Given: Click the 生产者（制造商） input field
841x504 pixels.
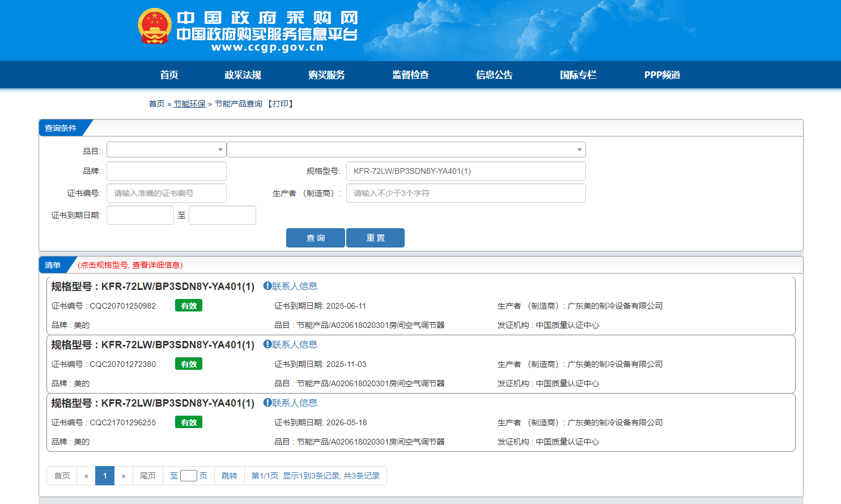Looking at the screenshot, I should [466, 193].
